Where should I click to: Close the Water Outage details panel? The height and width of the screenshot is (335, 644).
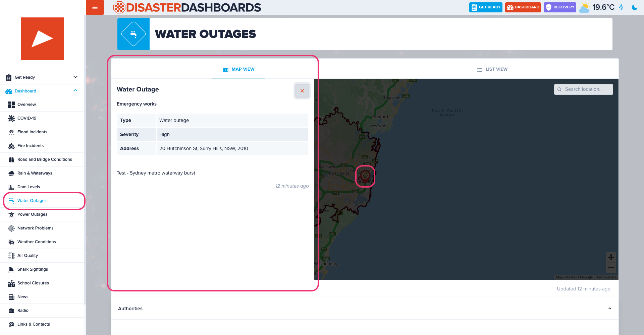tap(302, 91)
